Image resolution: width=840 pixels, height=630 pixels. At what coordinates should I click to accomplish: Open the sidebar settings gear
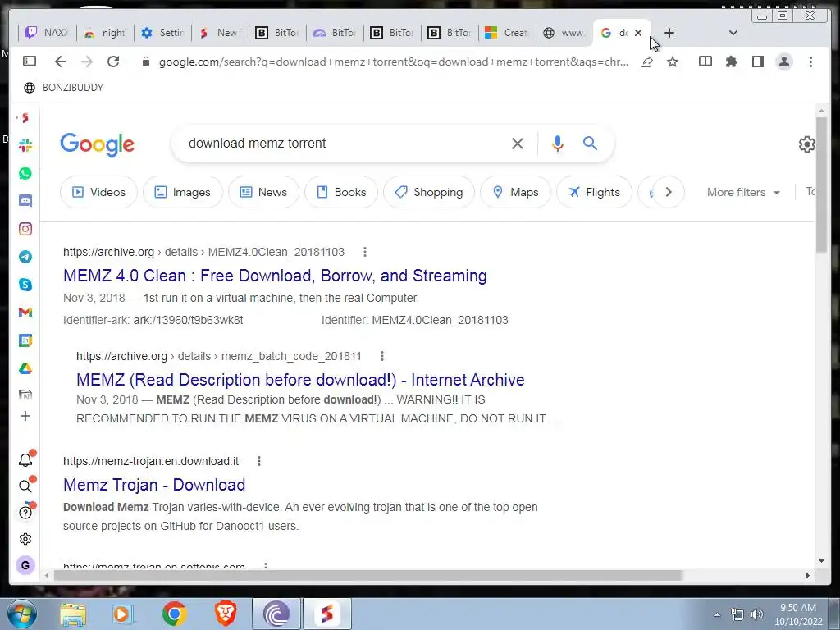coord(25,539)
